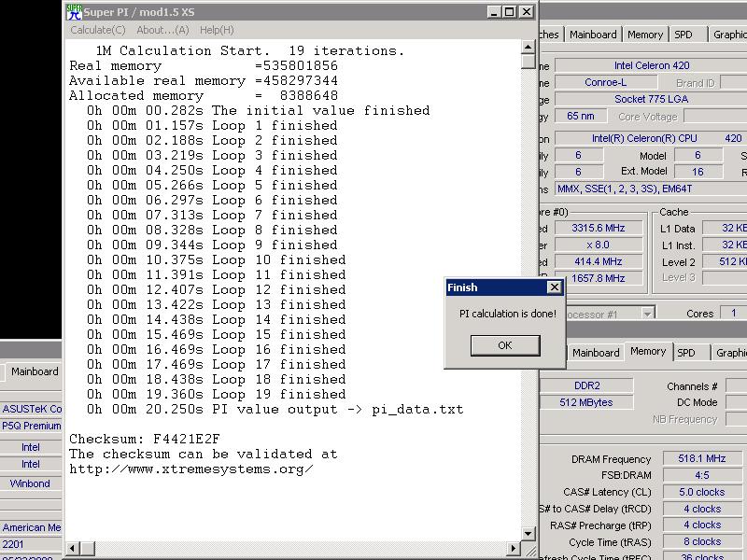Click the Winbond sensor value
747x560 pixels.
point(30,483)
